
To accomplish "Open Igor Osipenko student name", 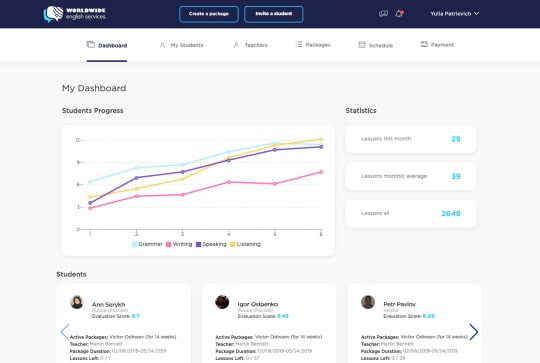I will [258, 304].
